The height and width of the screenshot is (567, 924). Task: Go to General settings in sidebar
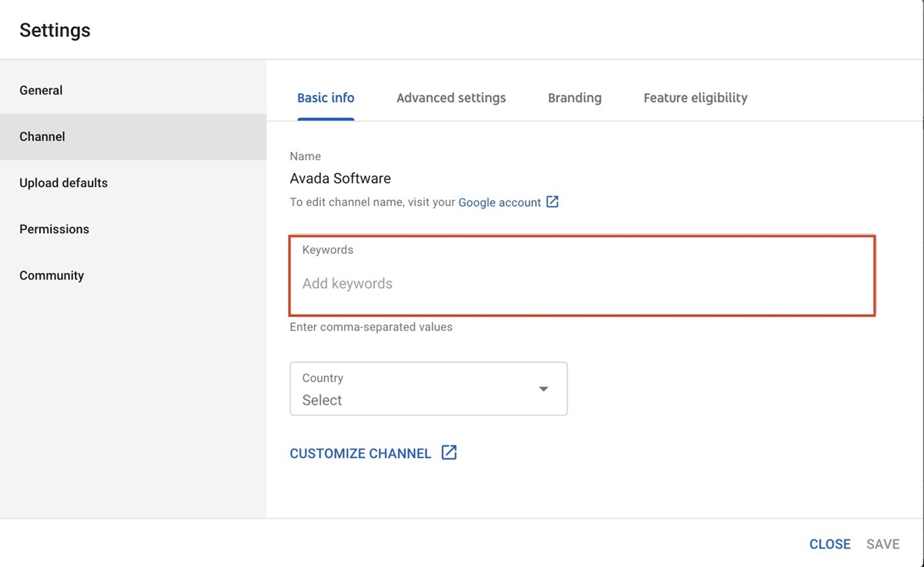click(41, 90)
